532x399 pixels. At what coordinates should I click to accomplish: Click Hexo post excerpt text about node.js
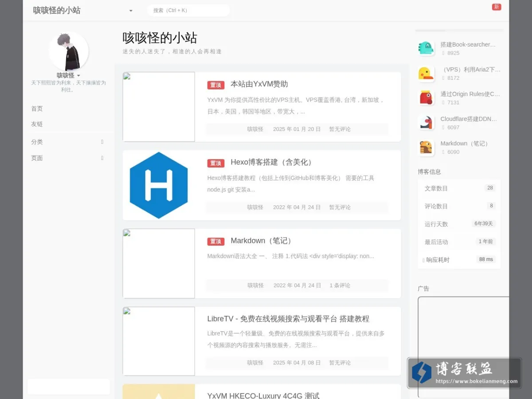click(290, 184)
